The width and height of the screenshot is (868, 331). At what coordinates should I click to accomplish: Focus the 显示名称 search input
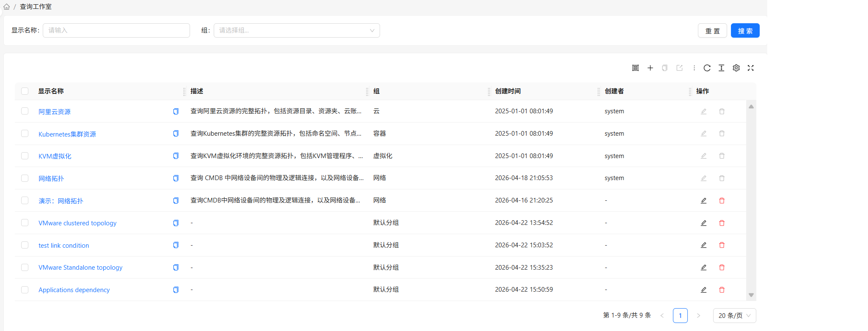pyautogui.click(x=116, y=30)
